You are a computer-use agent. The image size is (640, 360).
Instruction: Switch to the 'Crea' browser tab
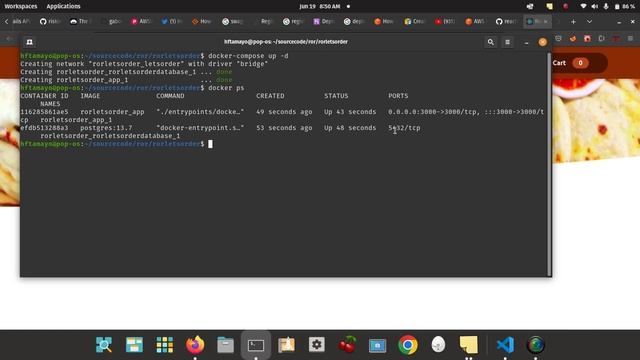(414, 22)
